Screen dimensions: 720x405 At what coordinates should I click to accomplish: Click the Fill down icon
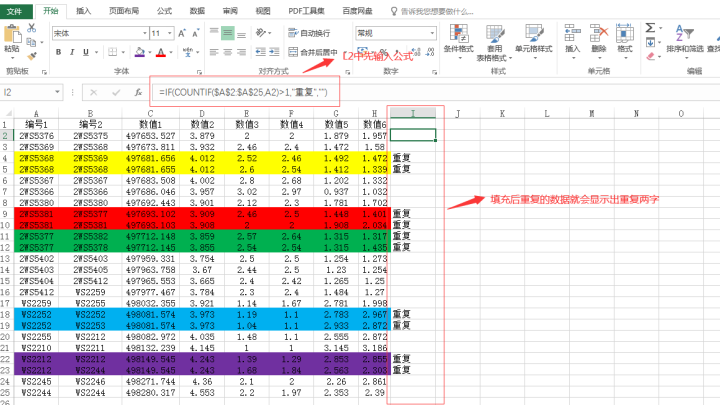[x=650, y=43]
